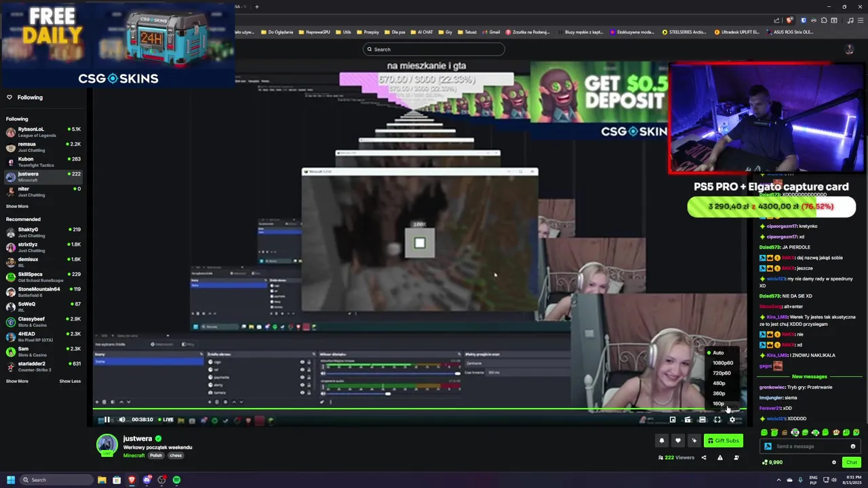Jump to New messages in chat
868x488 pixels.
point(810,376)
